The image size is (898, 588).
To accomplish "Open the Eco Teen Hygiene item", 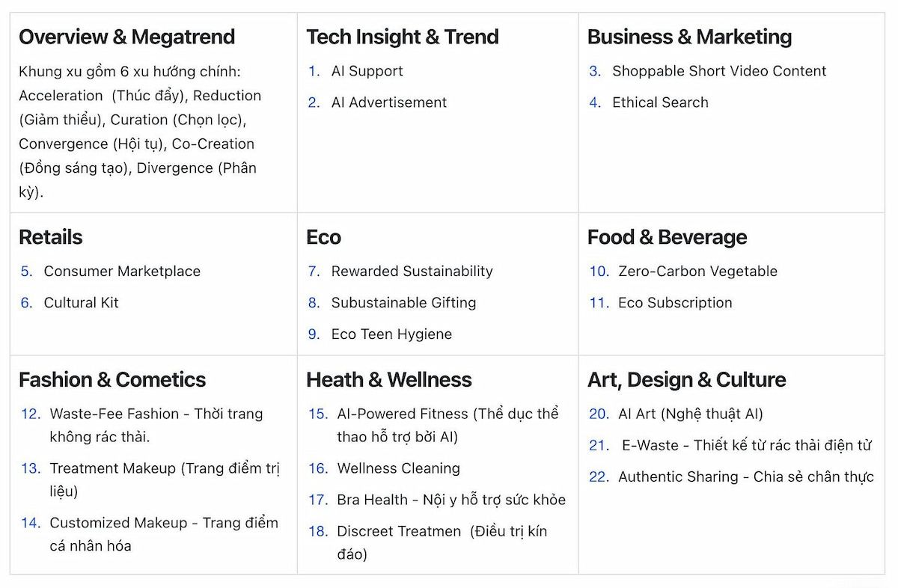I will pyautogui.click(x=391, y=334).
